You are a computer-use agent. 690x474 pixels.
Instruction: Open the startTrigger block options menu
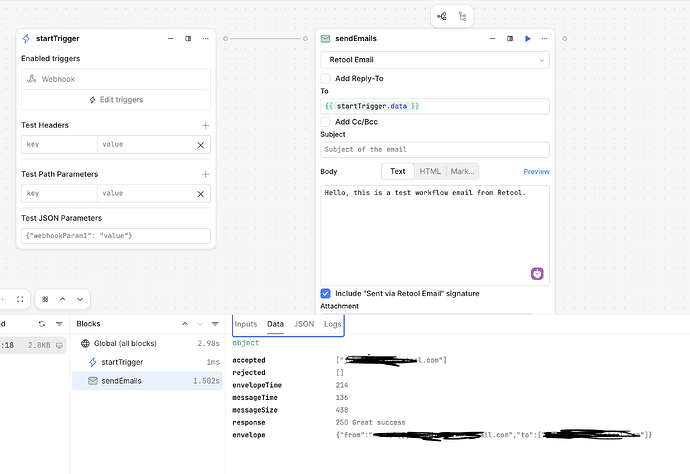[205, 39]
